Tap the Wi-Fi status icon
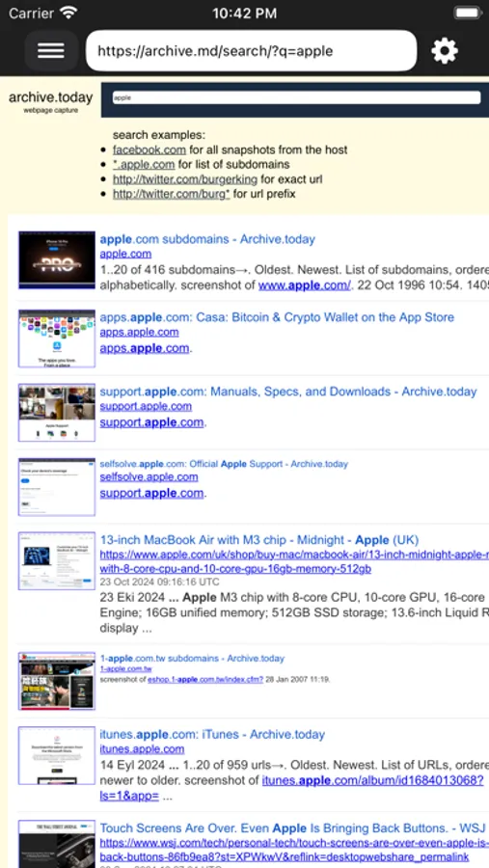Image resolution: width=489 pixels, height=868 pixels. [69, 13]
